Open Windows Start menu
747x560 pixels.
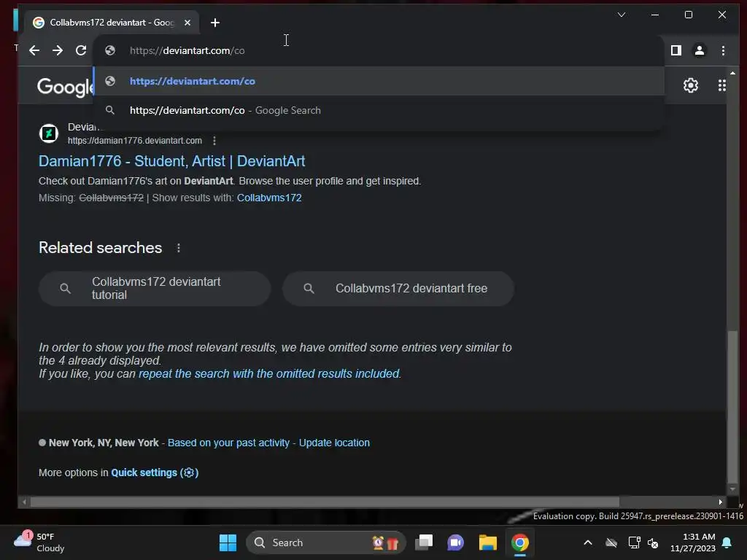228,542
